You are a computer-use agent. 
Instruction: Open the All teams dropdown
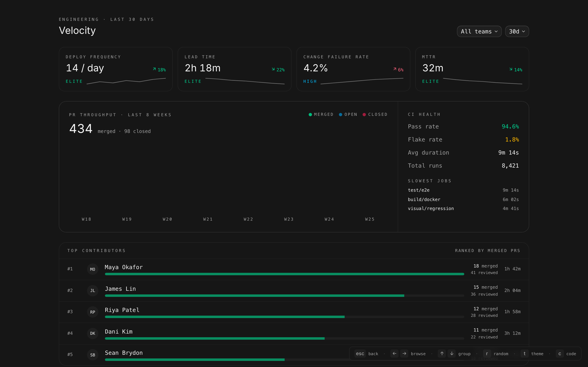pos(479,32)
